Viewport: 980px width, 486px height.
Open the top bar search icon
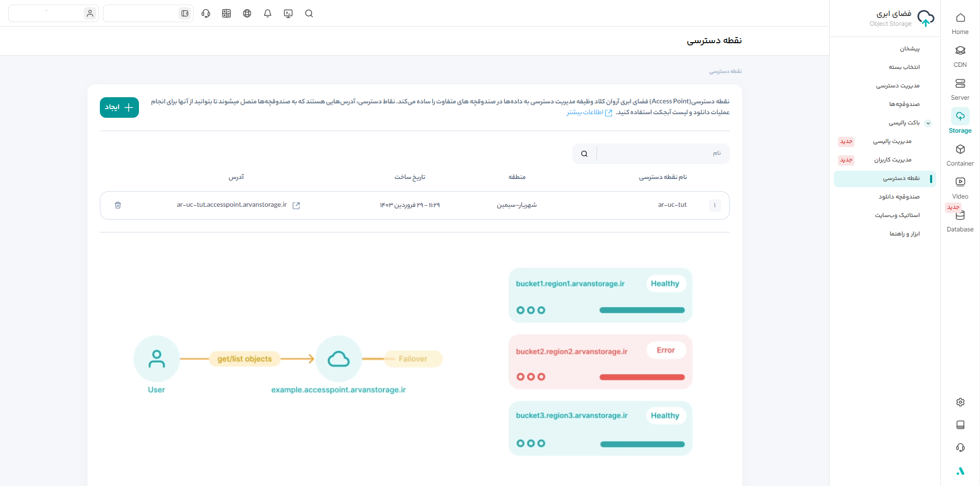309,14
